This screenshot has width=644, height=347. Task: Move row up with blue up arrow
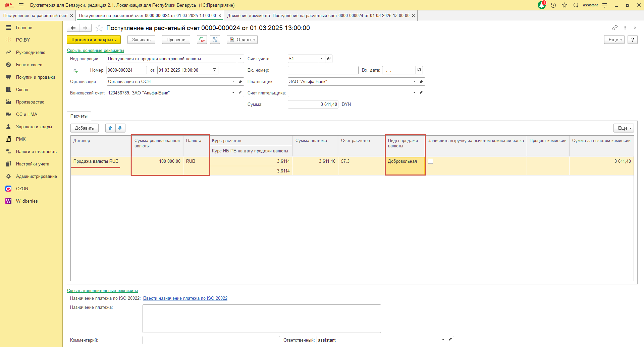pos(110,128)
